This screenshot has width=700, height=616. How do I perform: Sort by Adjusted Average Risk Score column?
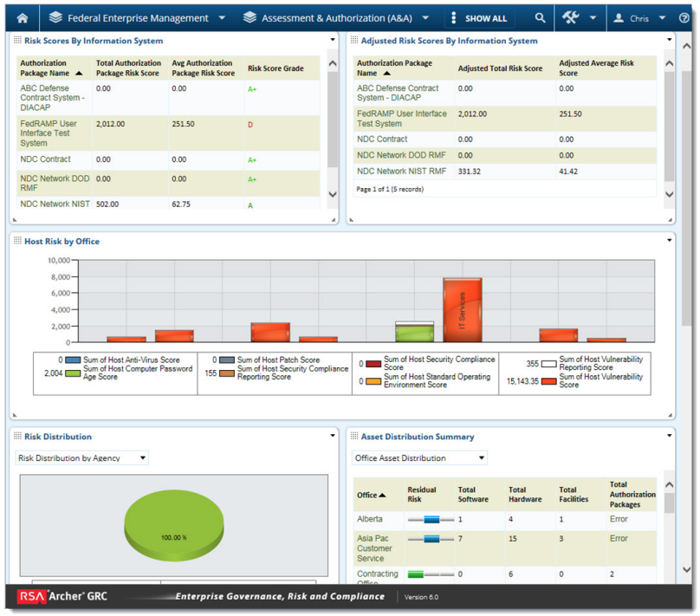[x=596, y=68]
